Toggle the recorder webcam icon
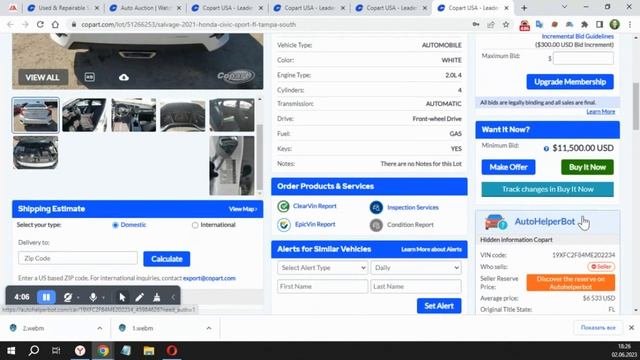640x360 pixels. pyautogui.click(x=68, y=297)
